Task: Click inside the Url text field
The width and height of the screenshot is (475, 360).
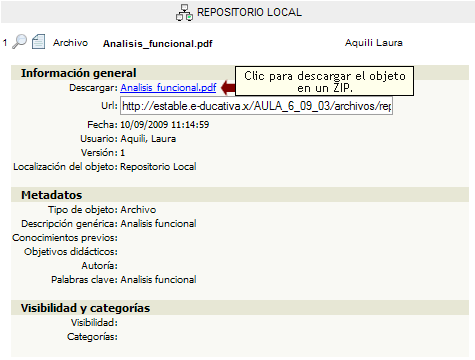Action: point(256,106)
